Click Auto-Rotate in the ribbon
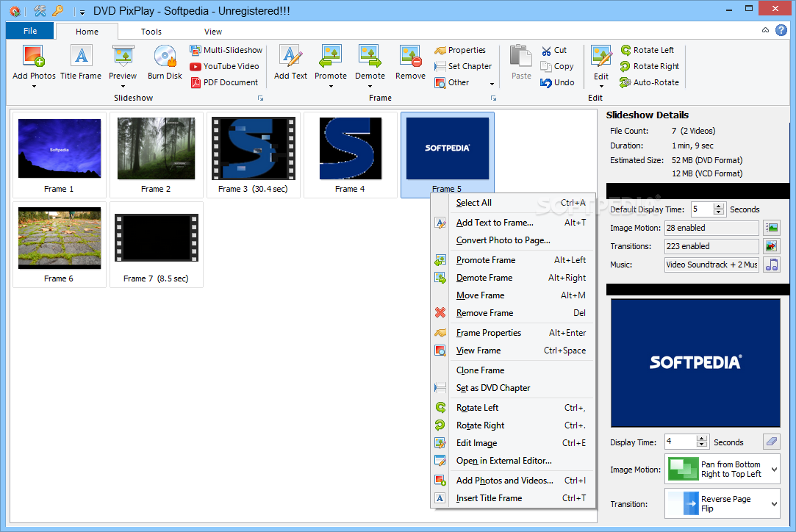This screenshot has height=532, width=796. [x=649, y=82]
